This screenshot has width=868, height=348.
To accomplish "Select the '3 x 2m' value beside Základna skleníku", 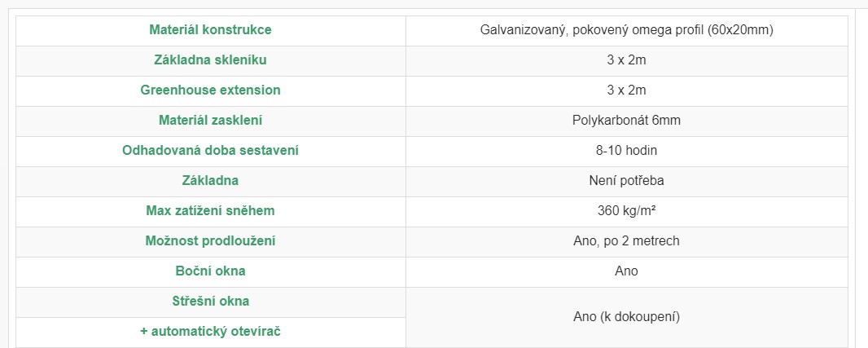I will (626, 60).
